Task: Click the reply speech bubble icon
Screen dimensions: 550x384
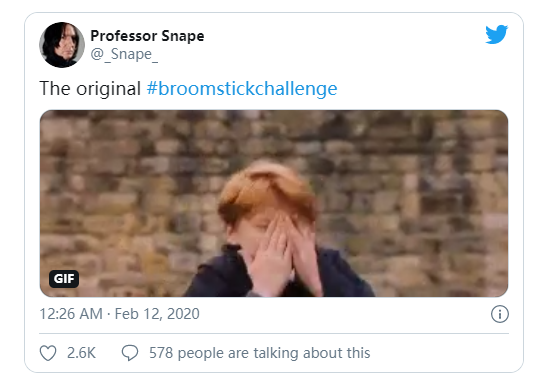Action: (130, 353)
